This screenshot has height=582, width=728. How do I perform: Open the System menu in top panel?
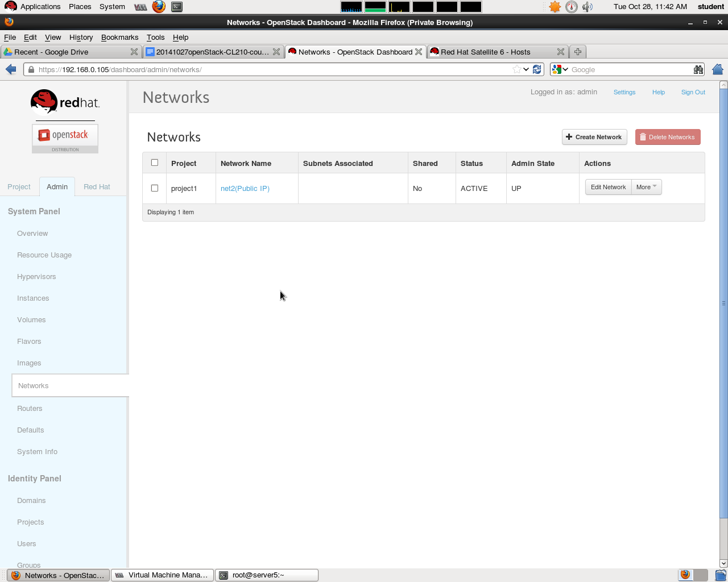click(112, 7)
